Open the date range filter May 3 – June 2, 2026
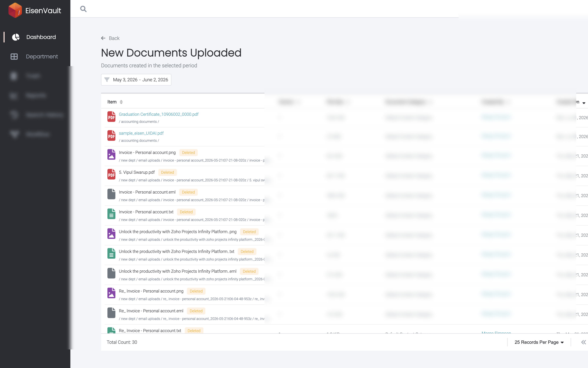The width and height of the screenshot is (588, 368). [136, 80]
